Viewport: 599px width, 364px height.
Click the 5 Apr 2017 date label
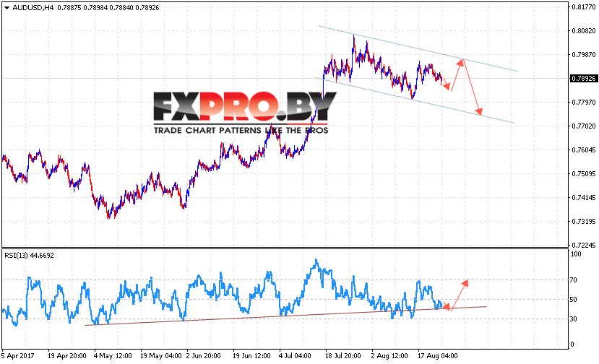click(18, 355)
